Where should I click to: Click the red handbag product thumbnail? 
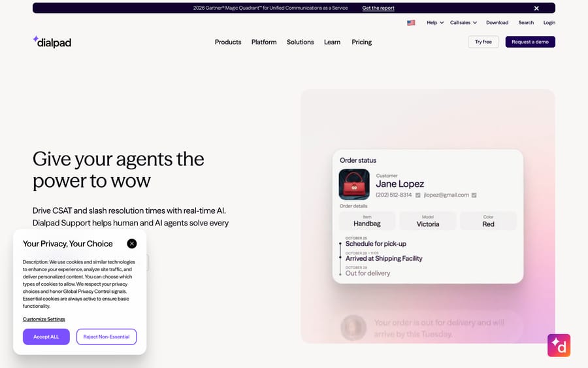point(354,184)
